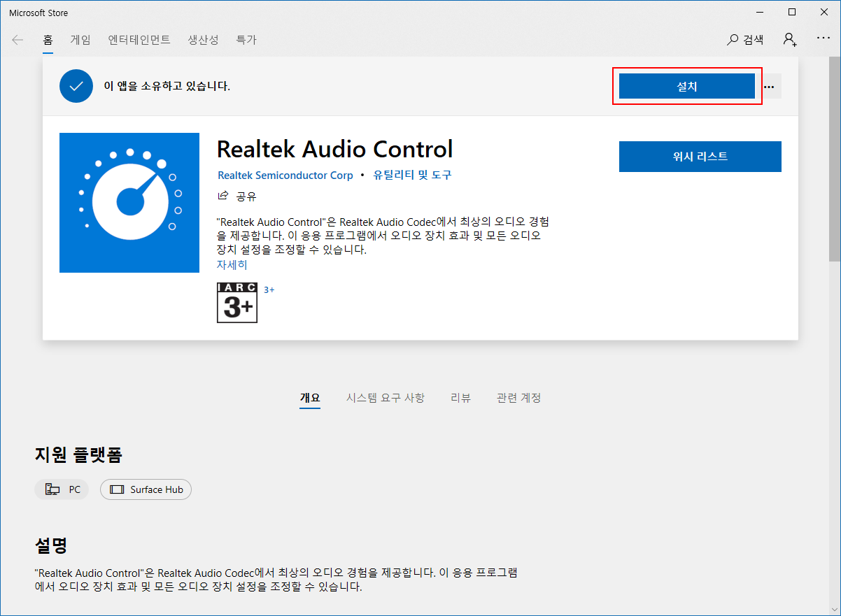Click the 설치 install button

687,87
